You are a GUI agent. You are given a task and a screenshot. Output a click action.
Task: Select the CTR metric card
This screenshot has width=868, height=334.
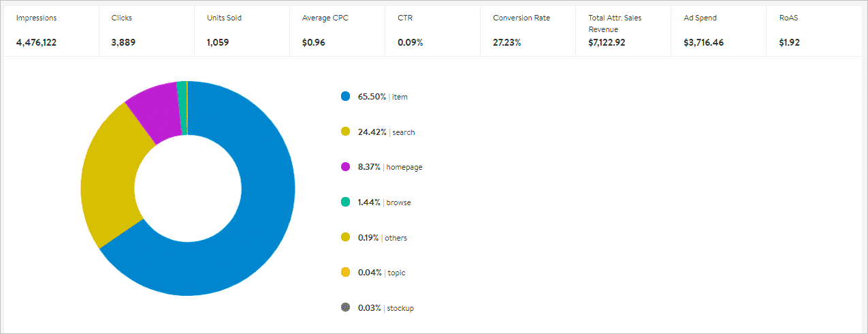click(432, 31)
